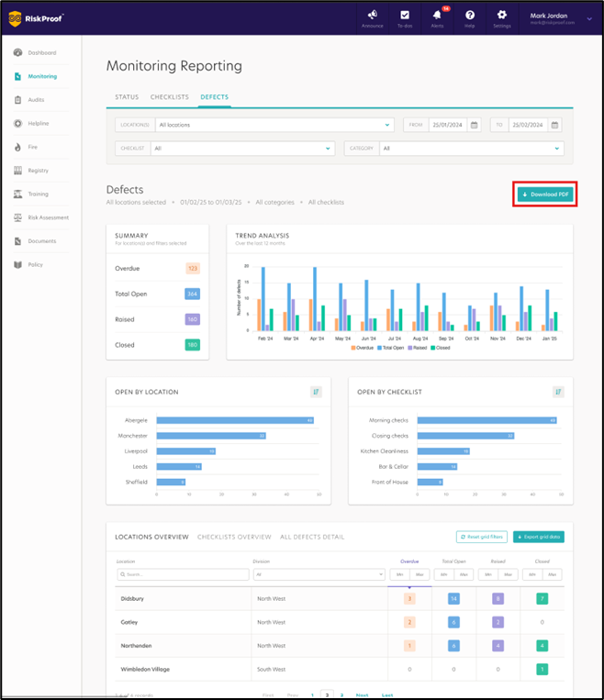Click the sort icon on Open by Checklist
This screenshot has width=604, height=700.
(x=558, y=392)
